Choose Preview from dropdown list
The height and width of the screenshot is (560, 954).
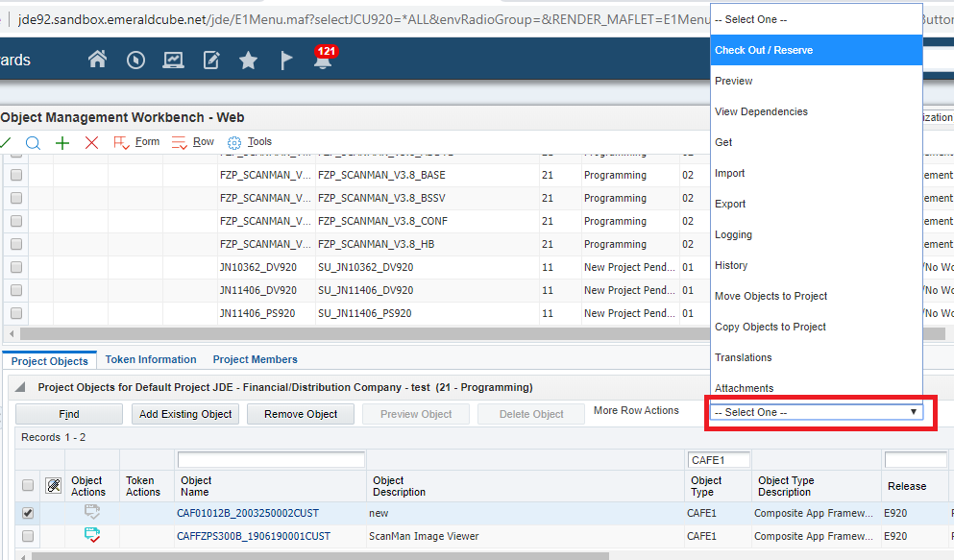coord(817,81)
